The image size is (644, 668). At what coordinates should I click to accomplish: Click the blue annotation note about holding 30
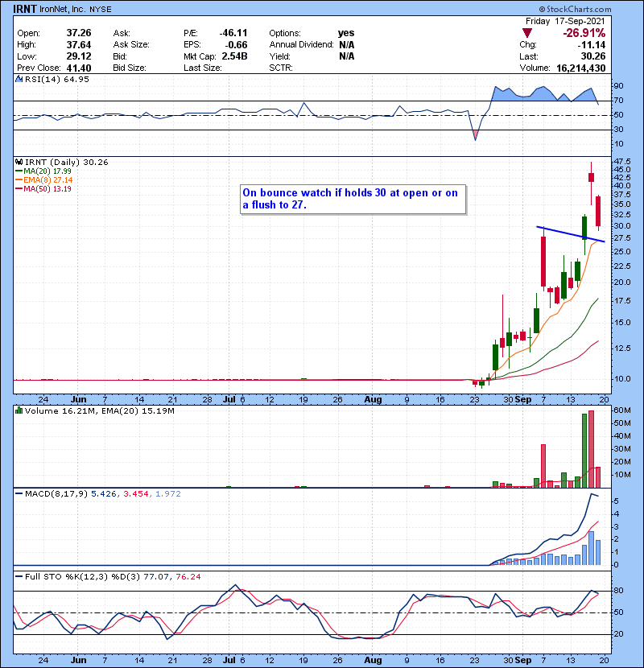(353, 199)
